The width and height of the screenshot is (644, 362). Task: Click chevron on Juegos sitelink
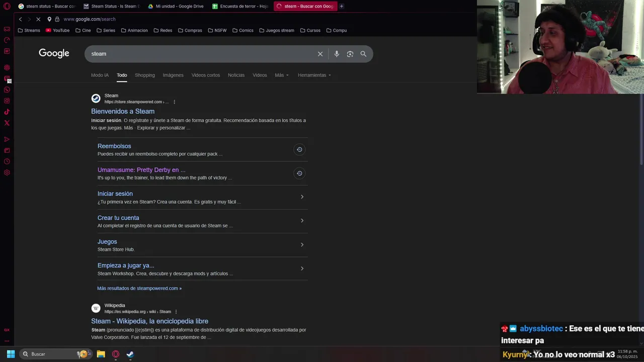pyautogui.click(x=302, y=245)
